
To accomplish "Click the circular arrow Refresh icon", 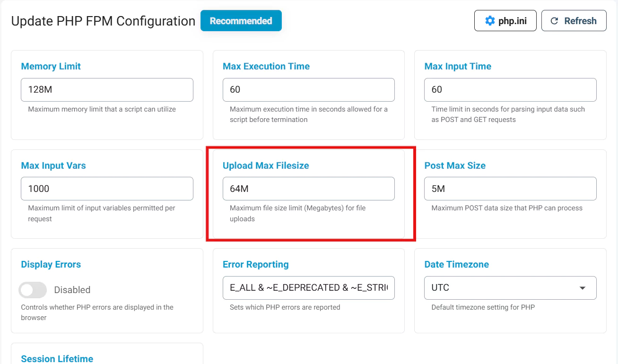I will [x=555, y=21].
